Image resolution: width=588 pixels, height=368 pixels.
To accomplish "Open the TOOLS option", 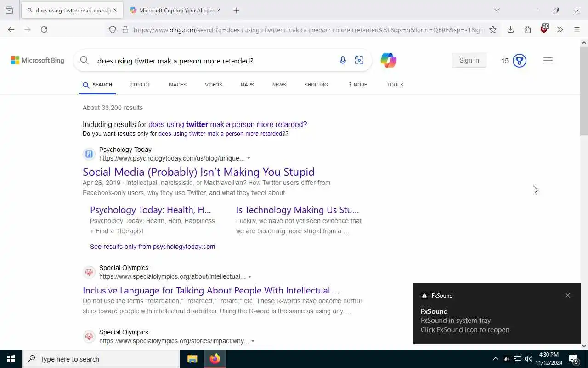I will [395, 85].
